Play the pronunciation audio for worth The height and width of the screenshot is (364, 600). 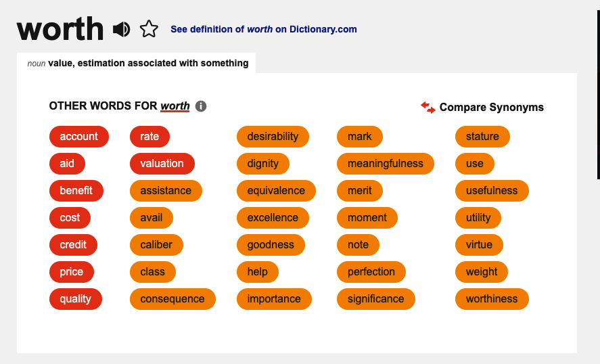click(121, 30)
